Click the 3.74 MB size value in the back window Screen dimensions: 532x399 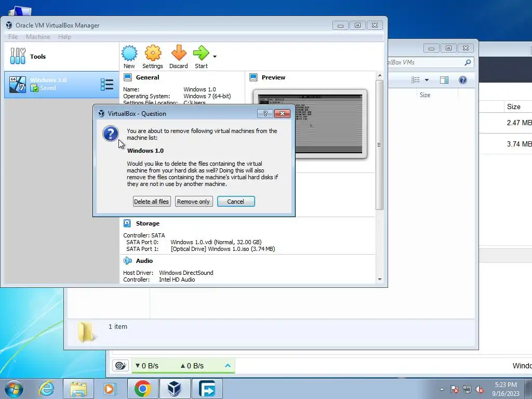coord(519,144)
